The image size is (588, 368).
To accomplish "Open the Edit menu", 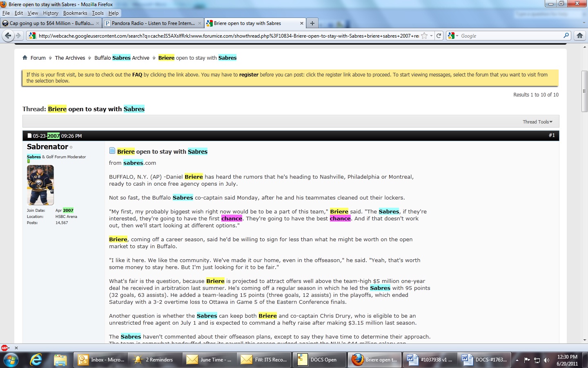I will click(x=19, y=13).
